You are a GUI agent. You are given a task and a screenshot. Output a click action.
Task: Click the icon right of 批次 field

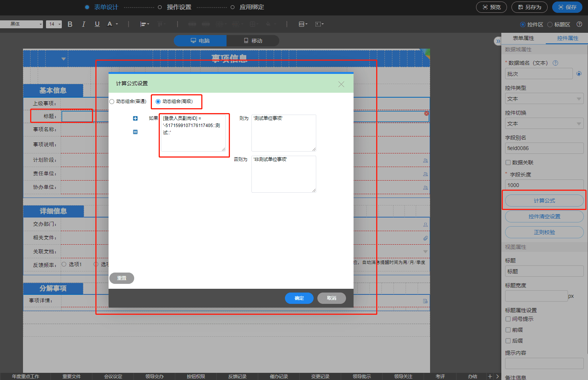579,74
